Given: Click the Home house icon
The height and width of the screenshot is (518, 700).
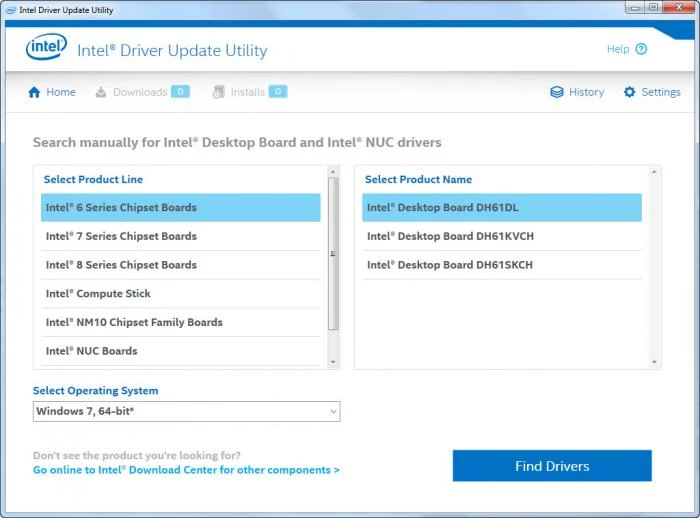Looking at the screenshot, I should [x=35, y=92].
